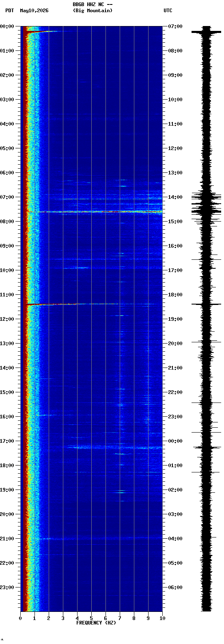This screenshot has width=224, height=644.
Task: Click the frequency axis tick '1'
Action: [x=34, y=618]
